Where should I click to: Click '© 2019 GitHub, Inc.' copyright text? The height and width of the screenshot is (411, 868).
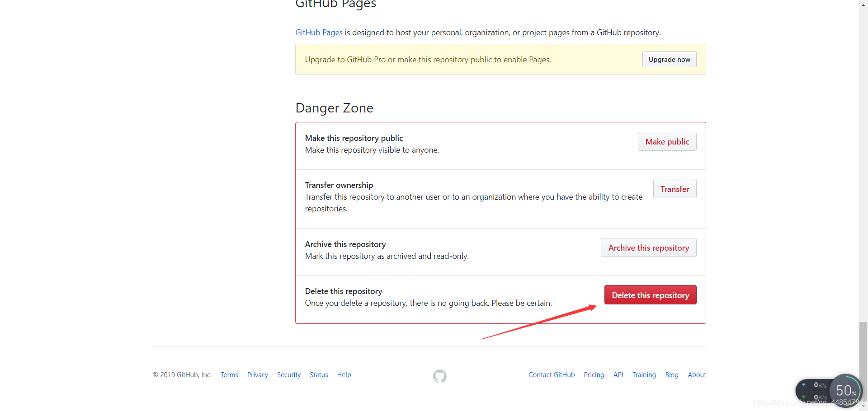(x=182, y=375)
